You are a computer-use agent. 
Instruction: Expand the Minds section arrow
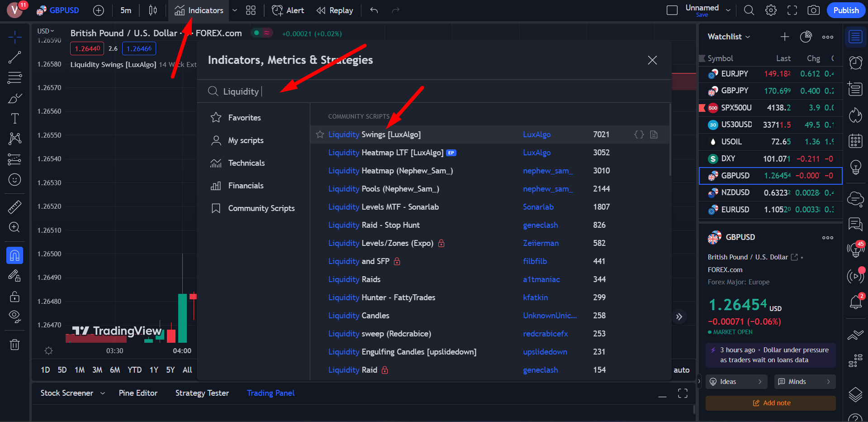pyautogui.click(x=828, y=382)
